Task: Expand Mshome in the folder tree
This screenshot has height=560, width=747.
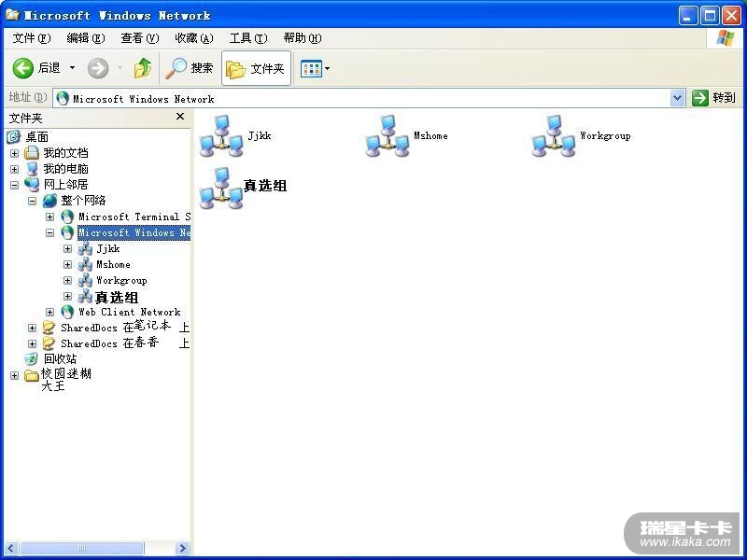Action: pyautogui.click(x=67, y=264)
